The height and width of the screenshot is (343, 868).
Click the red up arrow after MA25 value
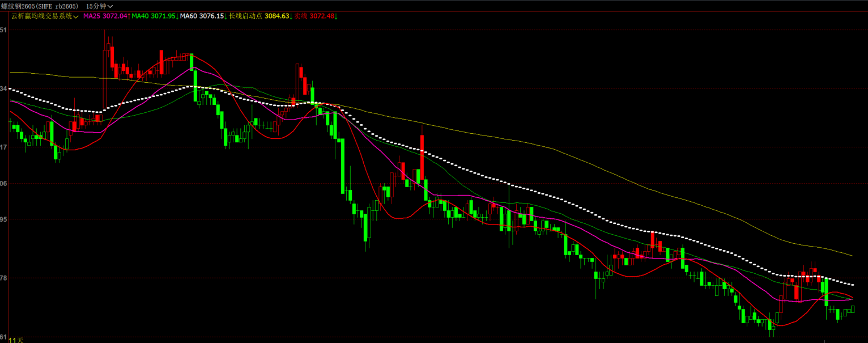click(x=129, y=16)
